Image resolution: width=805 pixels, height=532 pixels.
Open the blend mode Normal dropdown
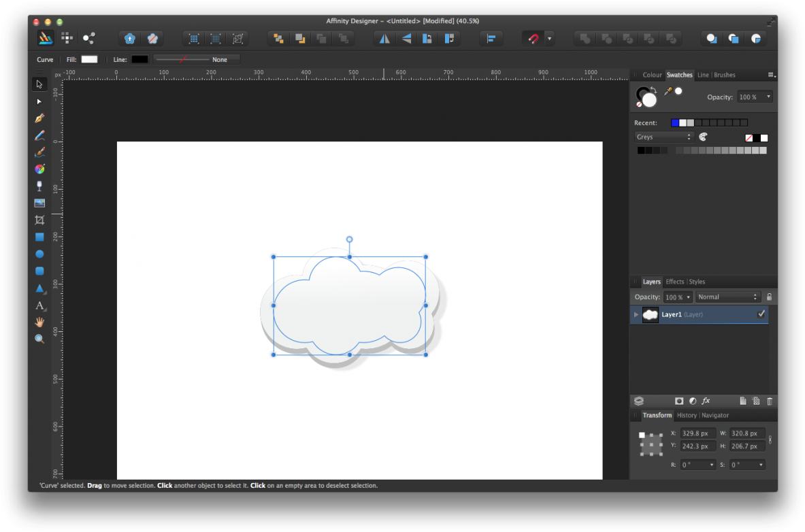727,297
